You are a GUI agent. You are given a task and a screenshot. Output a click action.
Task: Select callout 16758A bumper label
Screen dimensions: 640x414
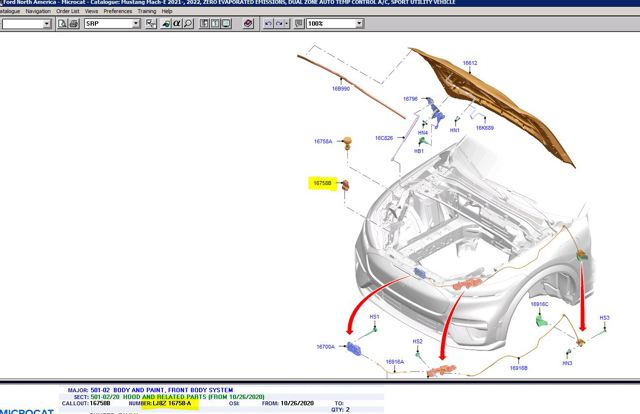(x=323, y=142)
